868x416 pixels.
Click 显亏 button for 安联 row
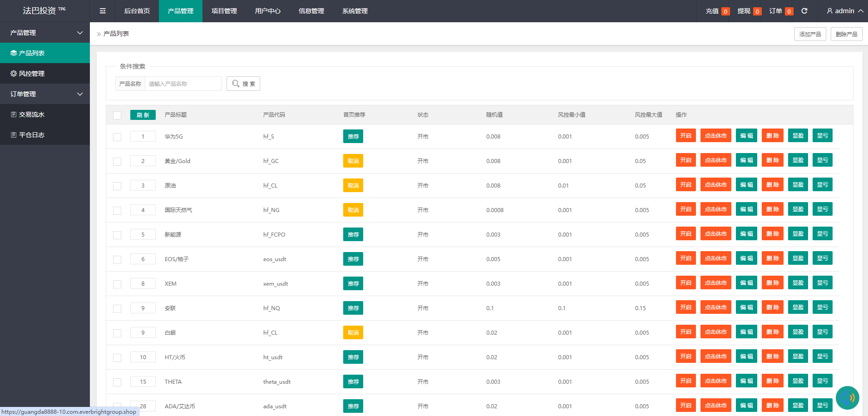click(x=823, y=307)
